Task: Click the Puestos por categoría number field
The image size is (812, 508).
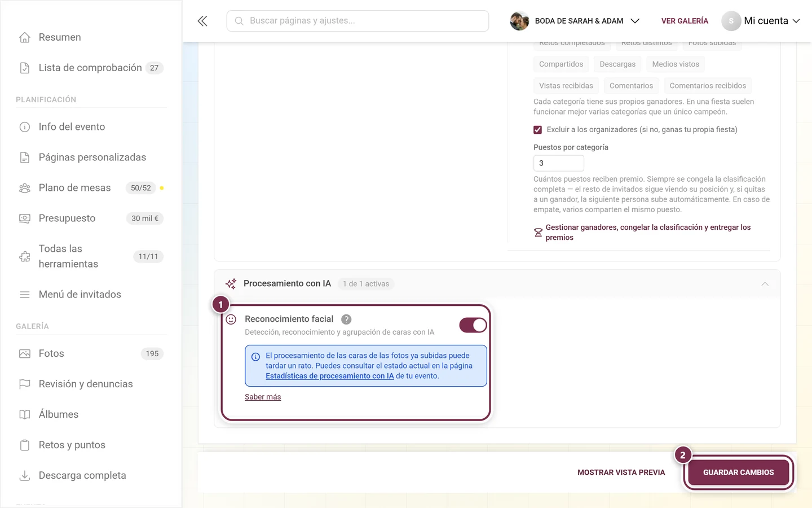Action: [x=558, y=163]
